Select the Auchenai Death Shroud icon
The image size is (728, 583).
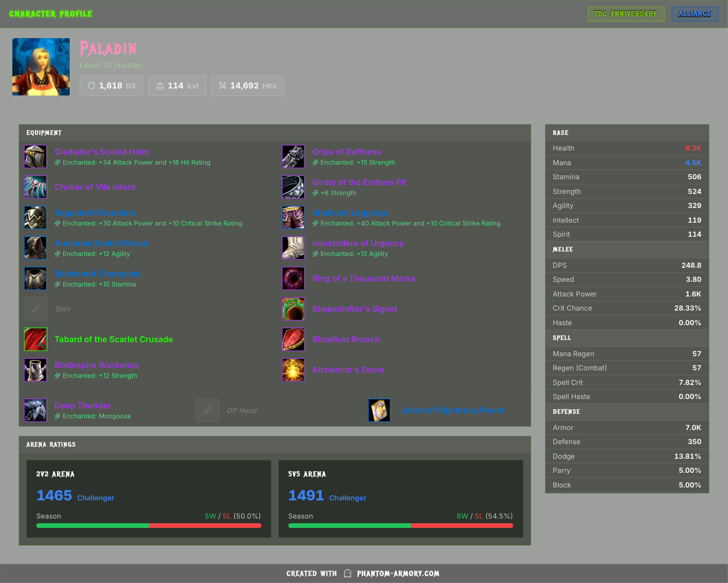[x=35, y=248]
